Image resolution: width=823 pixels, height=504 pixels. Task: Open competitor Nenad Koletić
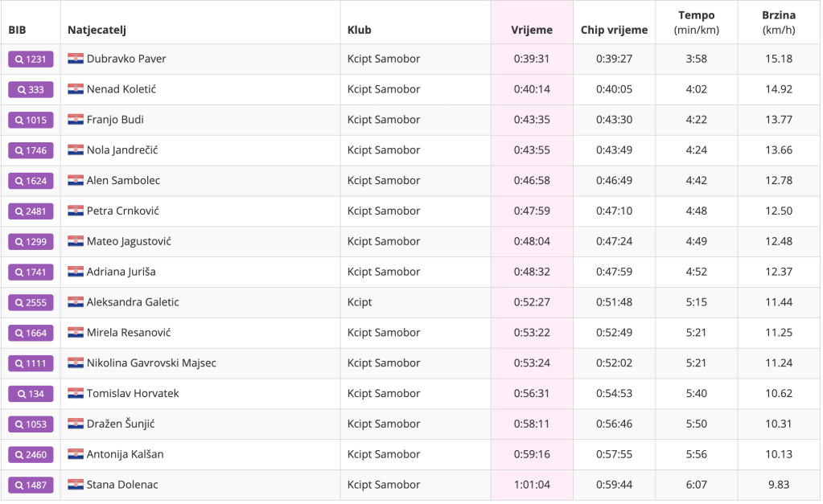pyautogui.click(x=121, y=89)
